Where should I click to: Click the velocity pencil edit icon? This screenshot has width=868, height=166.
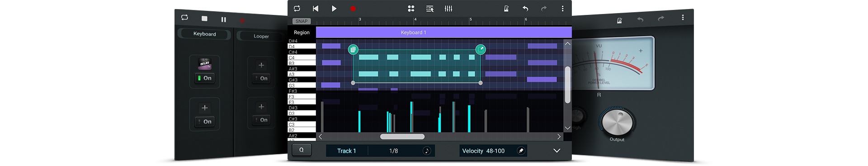521,151
